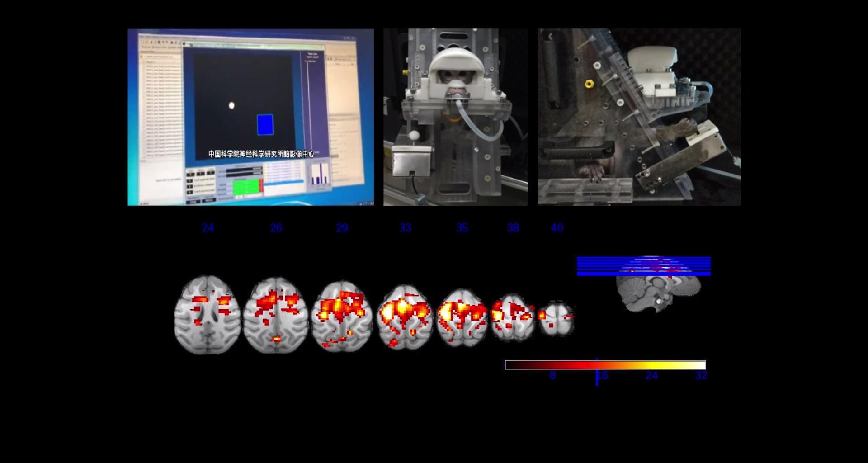Select the brain slice under label 24
Image resolution: width=868 pixels, height=463 pixels.
click(208, 315)
